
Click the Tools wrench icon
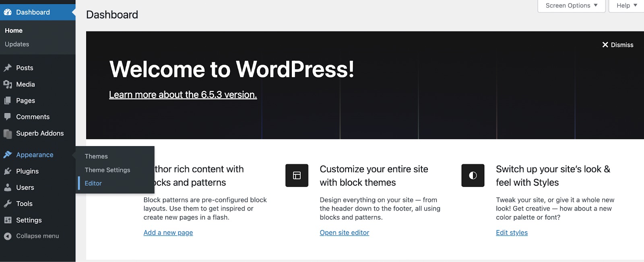[8, 204]
